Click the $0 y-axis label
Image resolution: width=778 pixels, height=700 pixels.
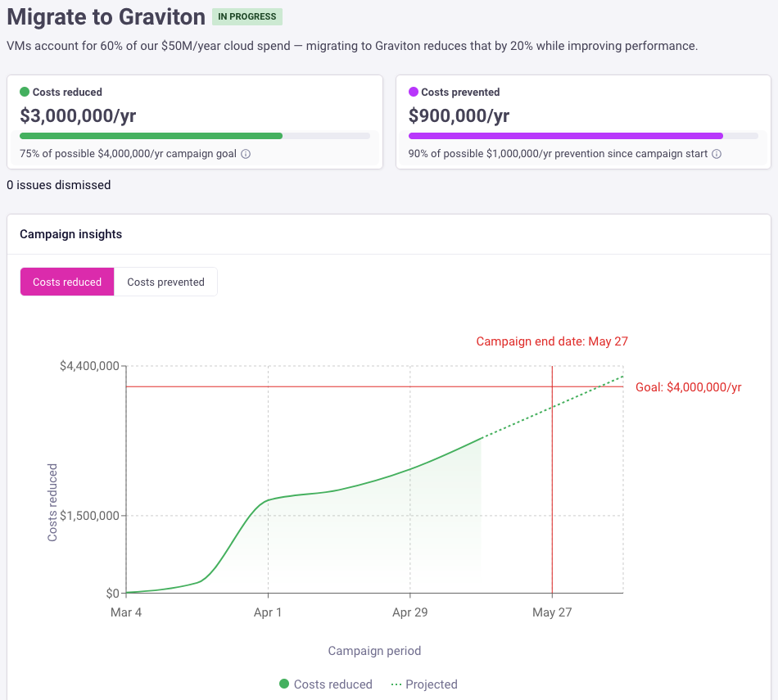[113, 594]
